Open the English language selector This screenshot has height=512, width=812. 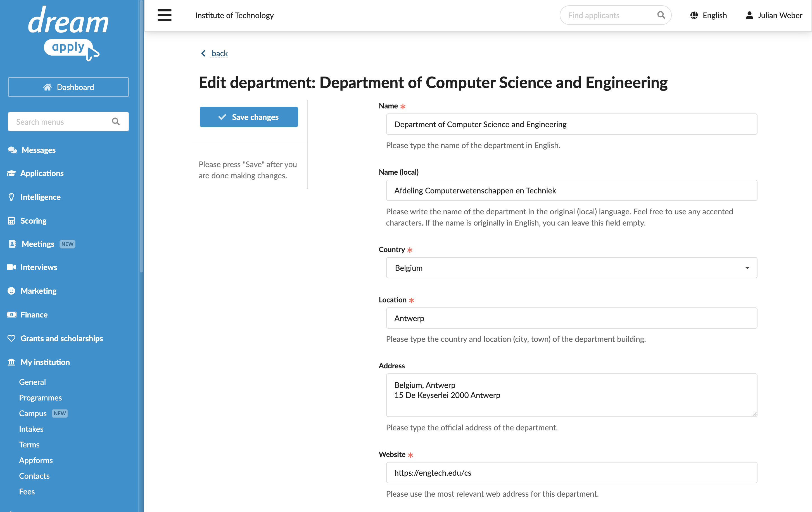point(709,15)
